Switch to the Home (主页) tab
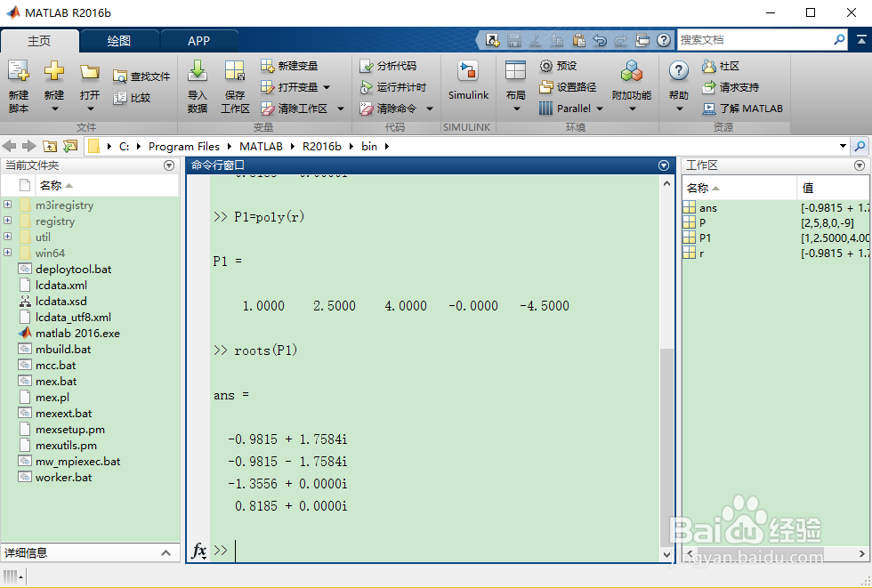The height and width of the screenshot is (588, 872). (x=39, y=41)
